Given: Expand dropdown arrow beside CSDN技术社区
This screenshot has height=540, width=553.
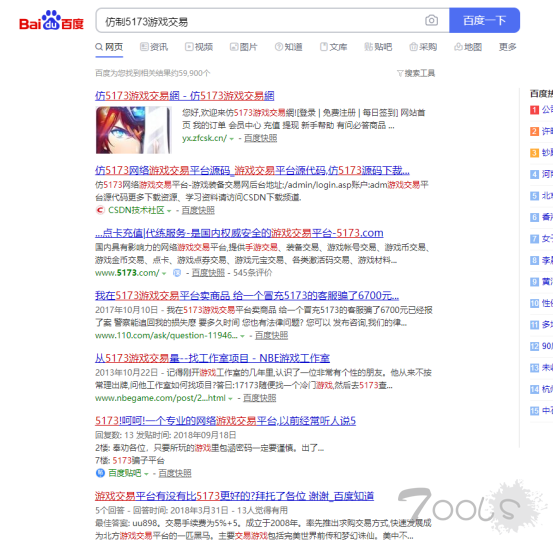Looking at the screenshot, I should coord(169,211).
